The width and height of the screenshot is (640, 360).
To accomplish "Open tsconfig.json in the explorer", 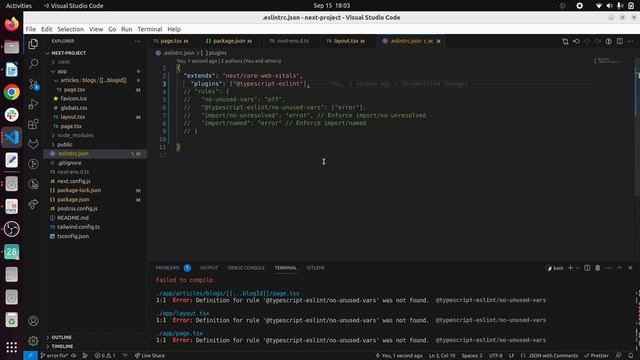I will pos(73,236).
